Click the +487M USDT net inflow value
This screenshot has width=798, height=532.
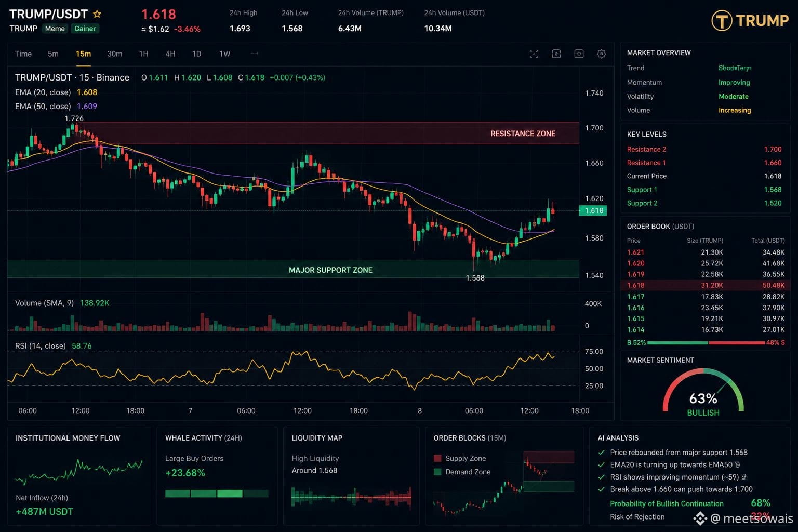[x=45, y=512]
